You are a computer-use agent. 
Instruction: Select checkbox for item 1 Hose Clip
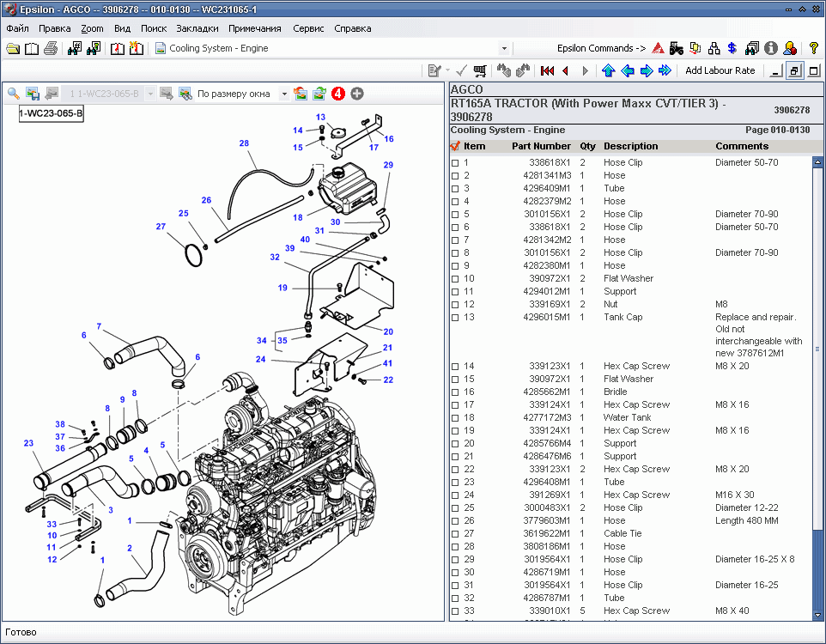tap(455, 163)
